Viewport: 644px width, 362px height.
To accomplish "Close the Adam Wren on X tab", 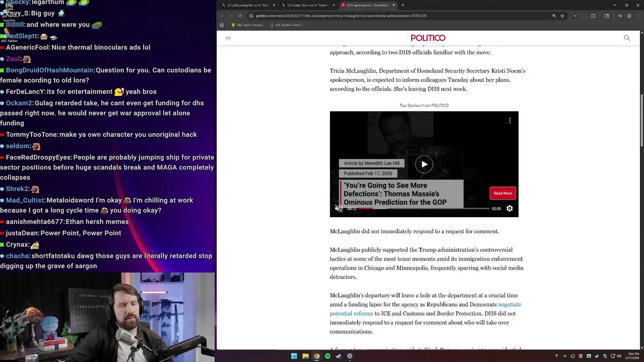I will (333, 5).
